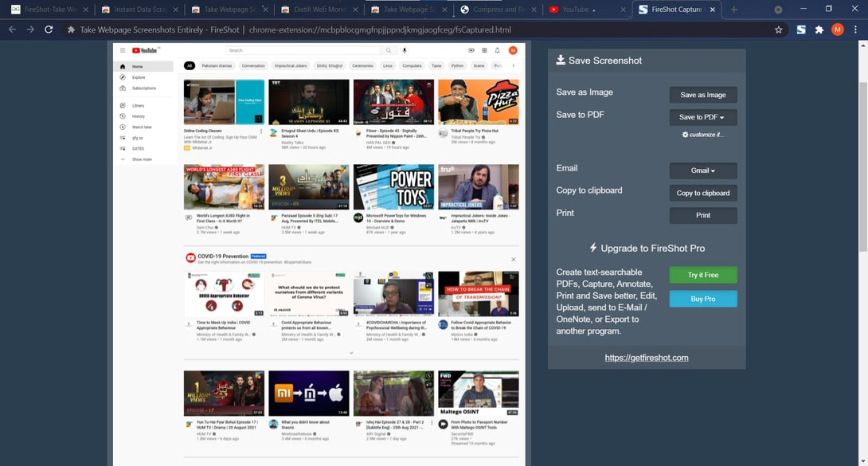
Task: Open a new browser tab
Action: [733, 10]
